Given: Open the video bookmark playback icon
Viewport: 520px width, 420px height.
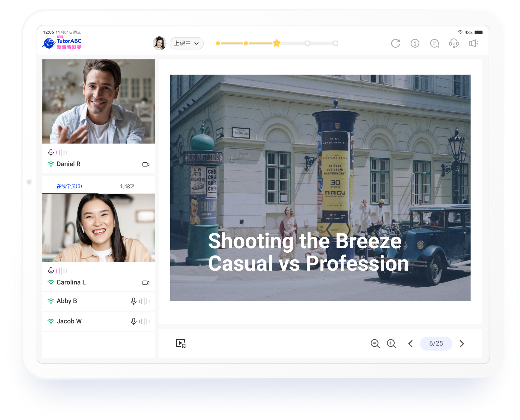Looking at the screenshot, I should tap(181, 343).
